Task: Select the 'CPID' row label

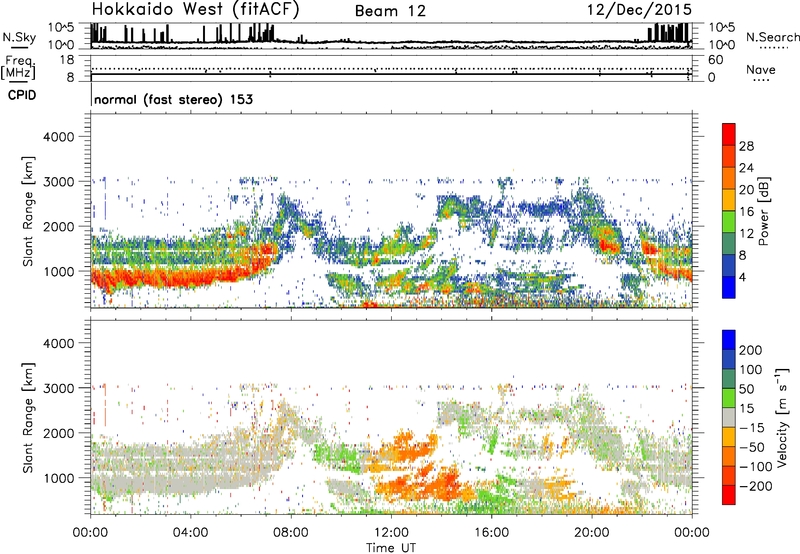Action: [21, 95]
